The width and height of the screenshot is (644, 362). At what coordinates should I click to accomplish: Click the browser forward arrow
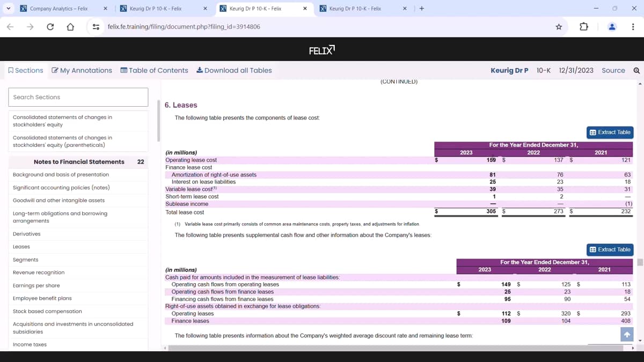[x=30, y=27]
